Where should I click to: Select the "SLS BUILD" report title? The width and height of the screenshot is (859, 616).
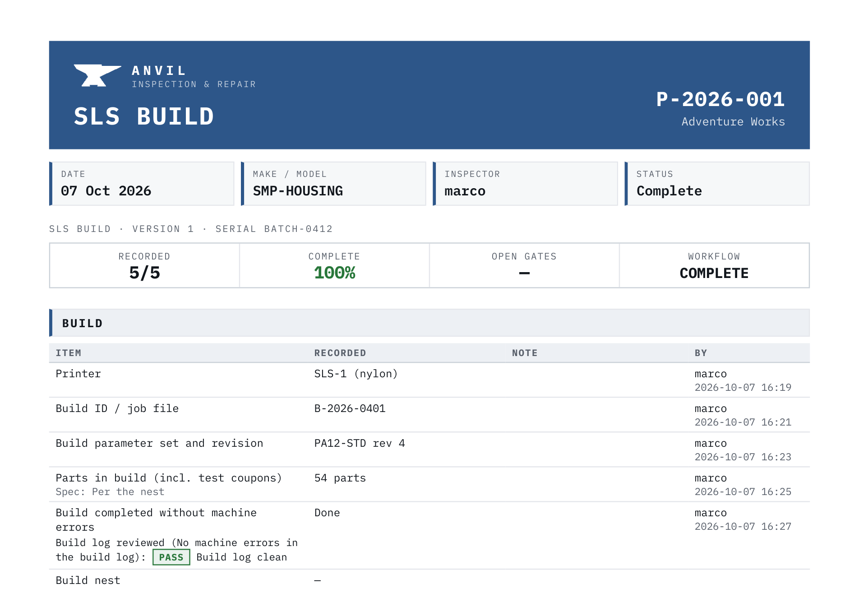tap(143, 116)
